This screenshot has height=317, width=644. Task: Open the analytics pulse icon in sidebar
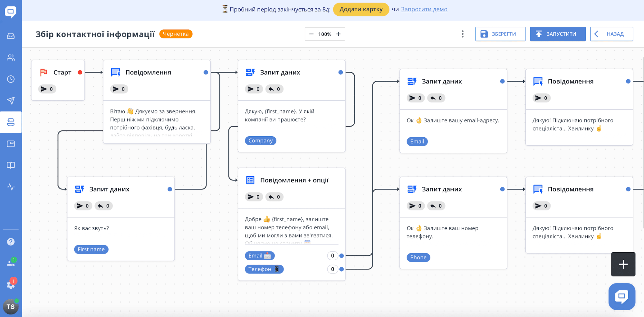[11, 187]
